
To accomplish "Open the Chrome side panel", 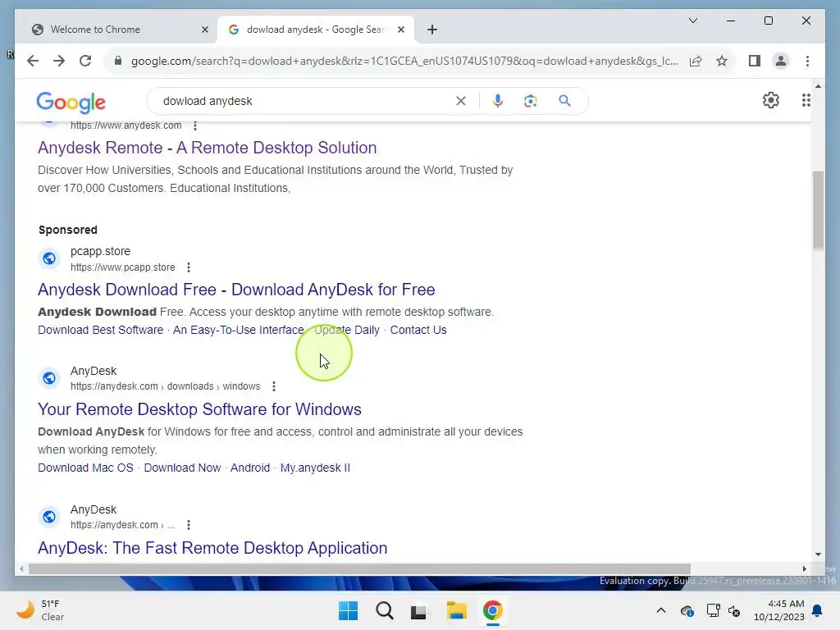I will pyautogui.click(x=755, y=61).
